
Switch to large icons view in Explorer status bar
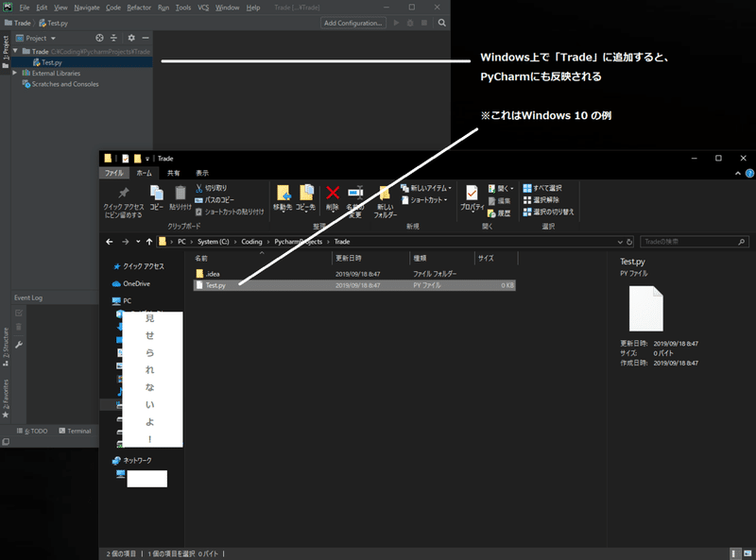click(747, 553)
